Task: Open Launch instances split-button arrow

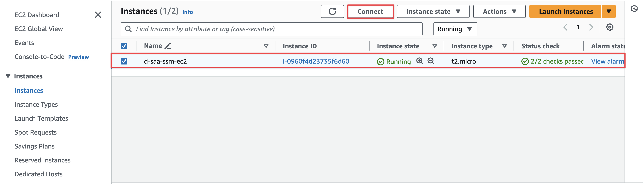Action: 608,12
